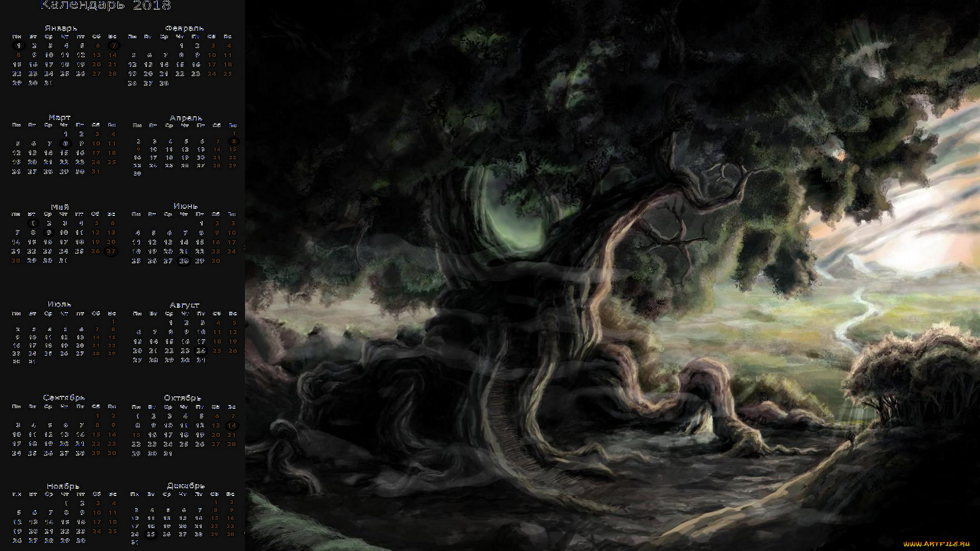This screenshot has height=551, width=980.
Task: Select the Январь month heading
Action: tap(61, 28)
